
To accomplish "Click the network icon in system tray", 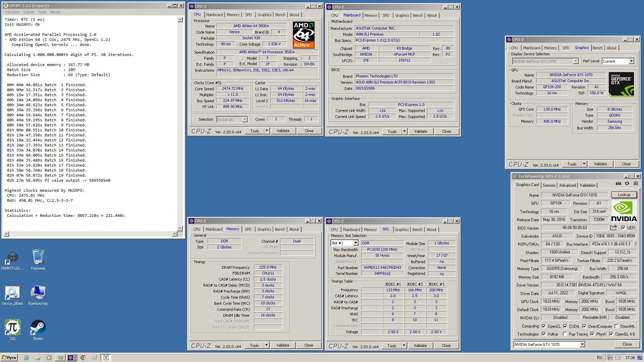I will tap(610, 358).
